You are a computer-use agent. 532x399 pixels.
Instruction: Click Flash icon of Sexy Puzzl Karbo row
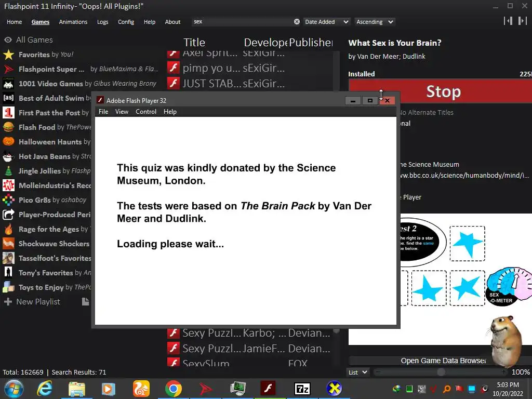[174, 333]
